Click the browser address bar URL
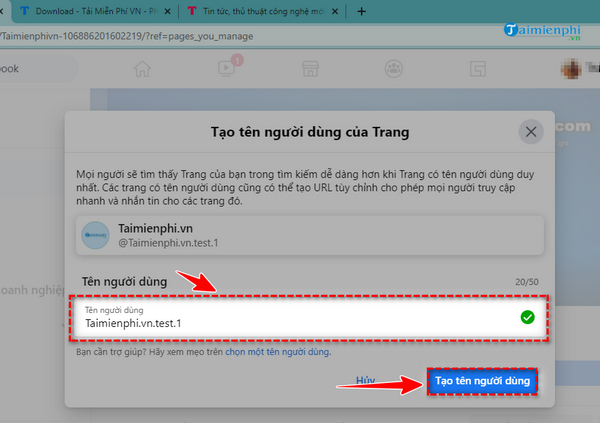 coord(127,36)
